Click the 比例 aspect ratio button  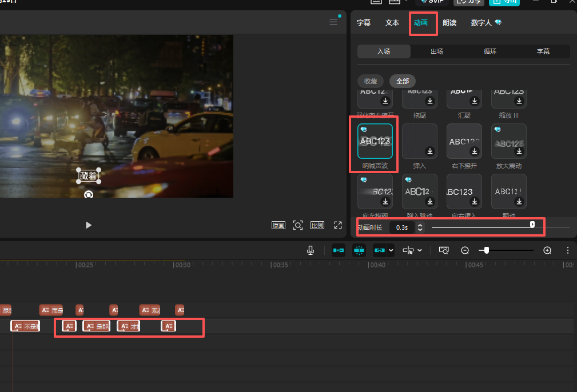[317, 225]
